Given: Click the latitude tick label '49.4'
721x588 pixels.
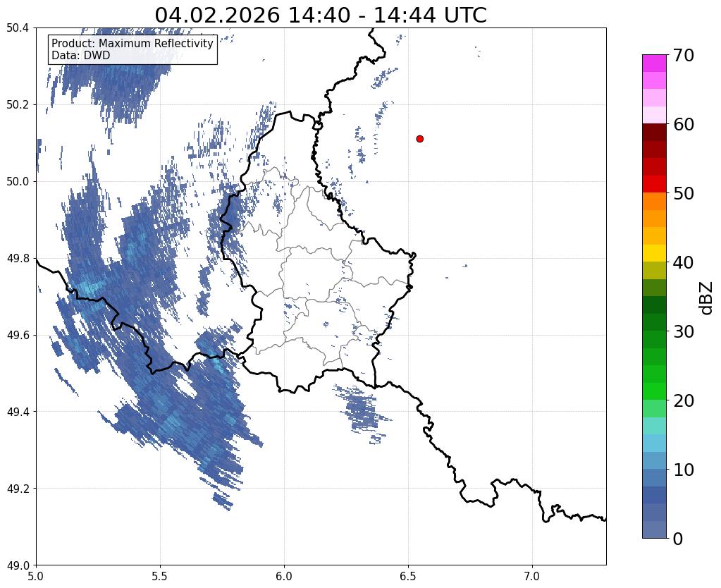Looking at the screenshot, I should tap(18, 412).
